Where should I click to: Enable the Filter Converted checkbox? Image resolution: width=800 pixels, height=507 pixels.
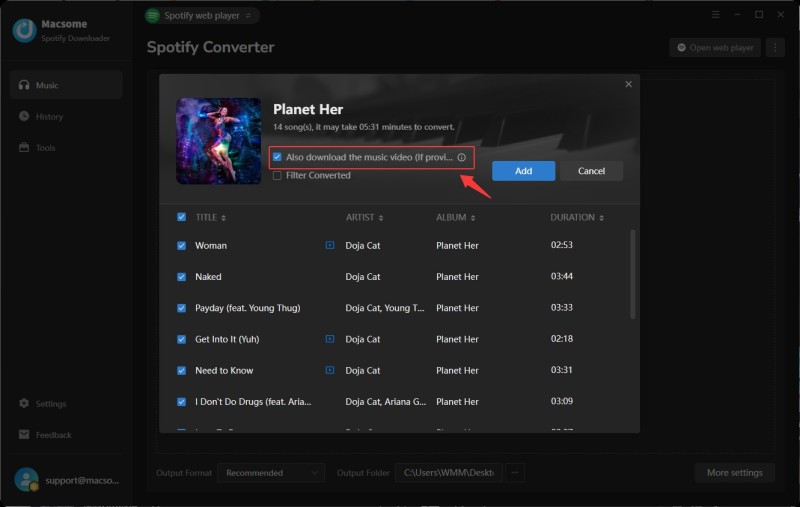tap(277, 175)
